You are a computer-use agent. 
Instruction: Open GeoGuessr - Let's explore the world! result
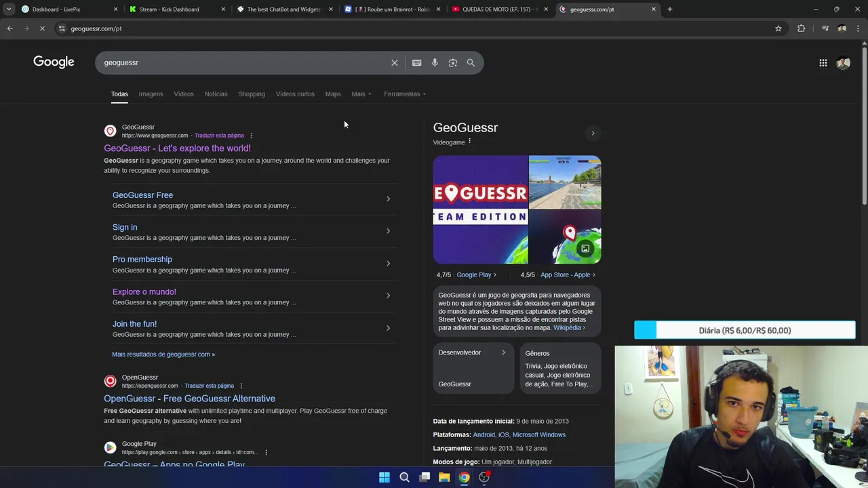click(177, 148)
